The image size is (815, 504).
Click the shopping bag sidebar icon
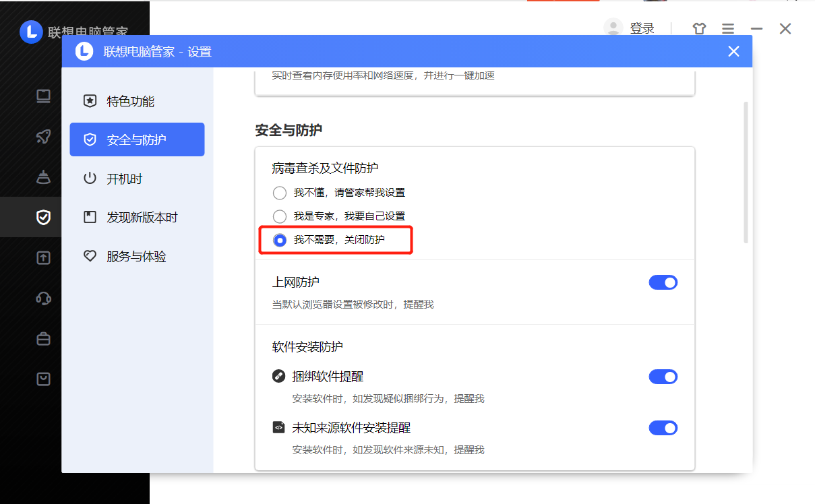click(x=44, y=379)
